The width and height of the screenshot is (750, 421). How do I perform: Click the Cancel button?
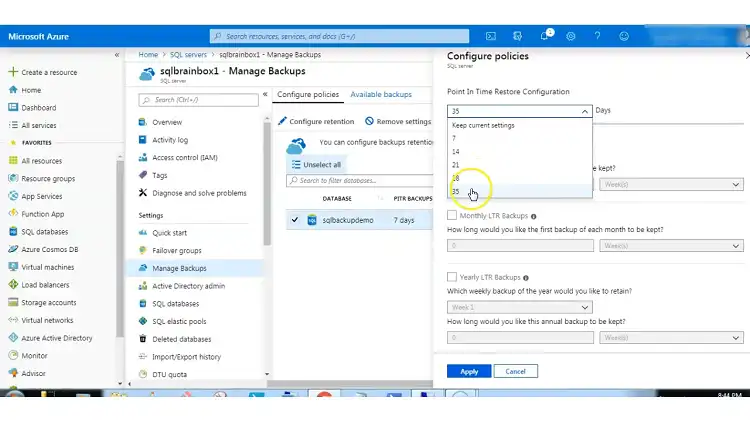coord(515,371)
